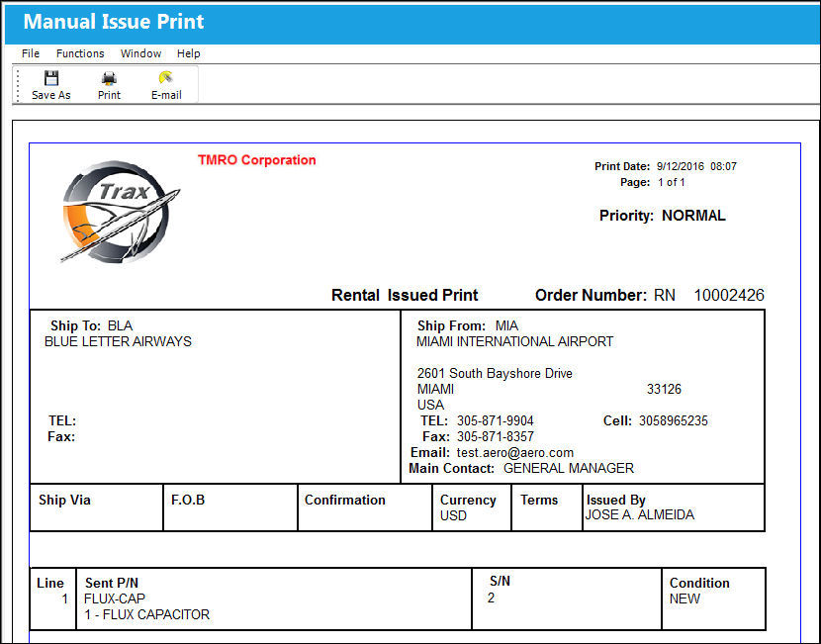Click the Rental Issued Print title

[405, 296]
